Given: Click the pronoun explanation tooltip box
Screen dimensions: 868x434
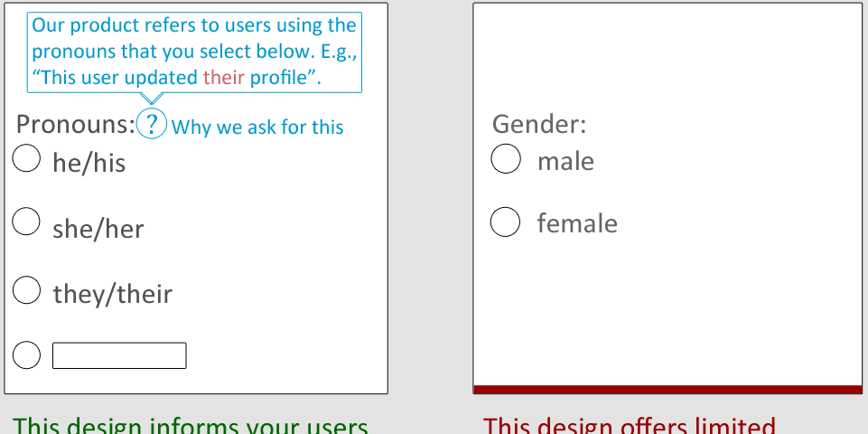Looking at the screenshot, I should pos(194,52).
